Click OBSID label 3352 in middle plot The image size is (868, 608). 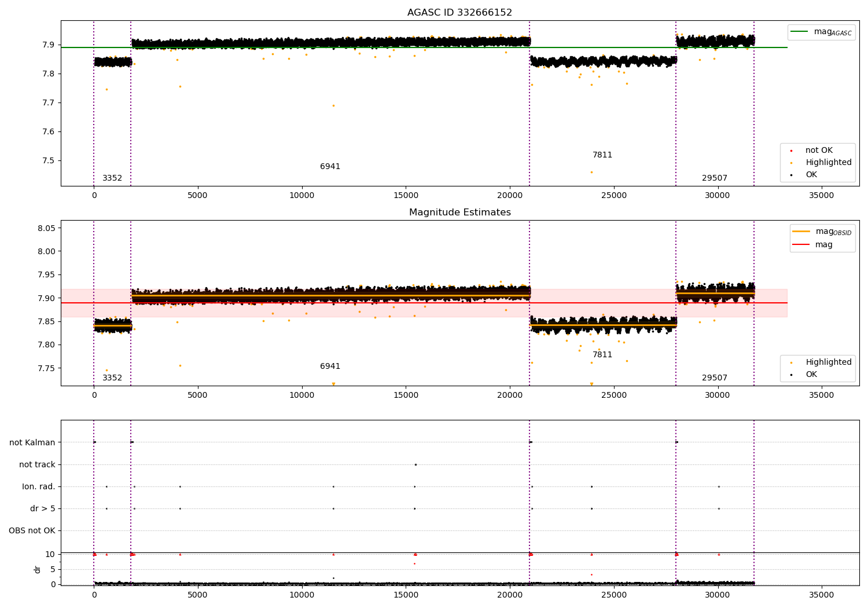pyautogui.click(x=112, y=378)
